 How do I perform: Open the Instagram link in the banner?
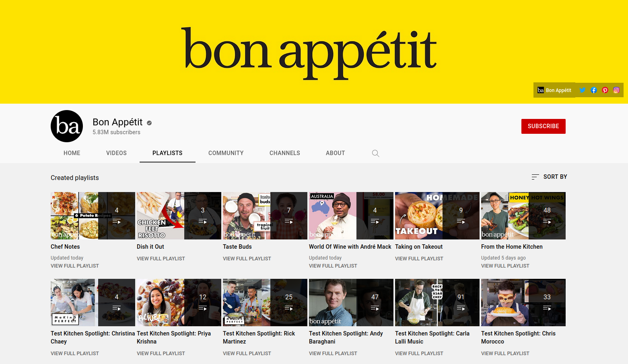[616, 90]
